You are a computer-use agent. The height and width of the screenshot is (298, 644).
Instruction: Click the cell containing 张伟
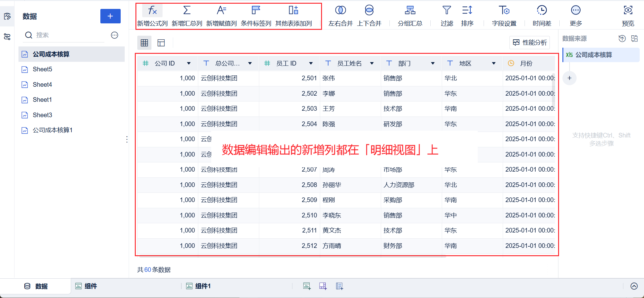[350, 78]
